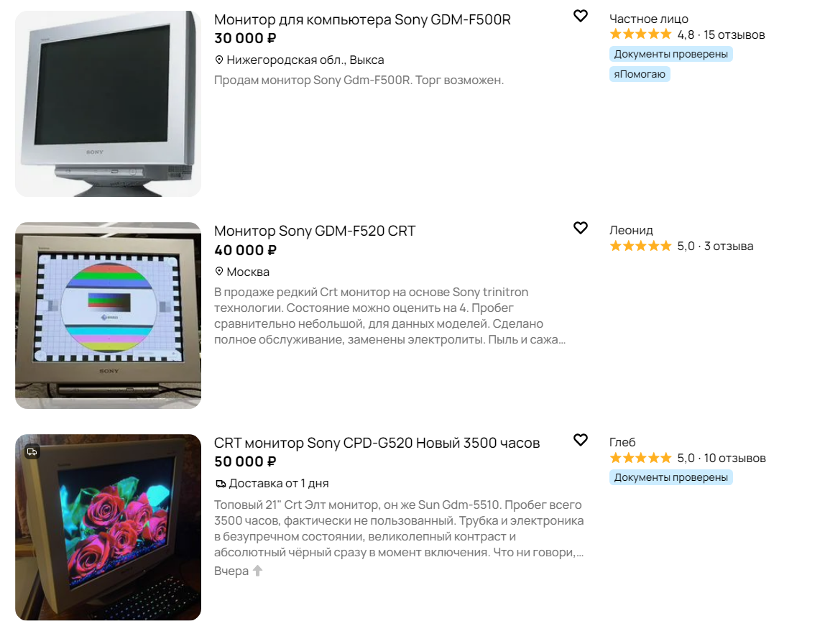Click the яПомогаю badge
The height and width of the screenshot is (644, 825).
click(640, 74)
